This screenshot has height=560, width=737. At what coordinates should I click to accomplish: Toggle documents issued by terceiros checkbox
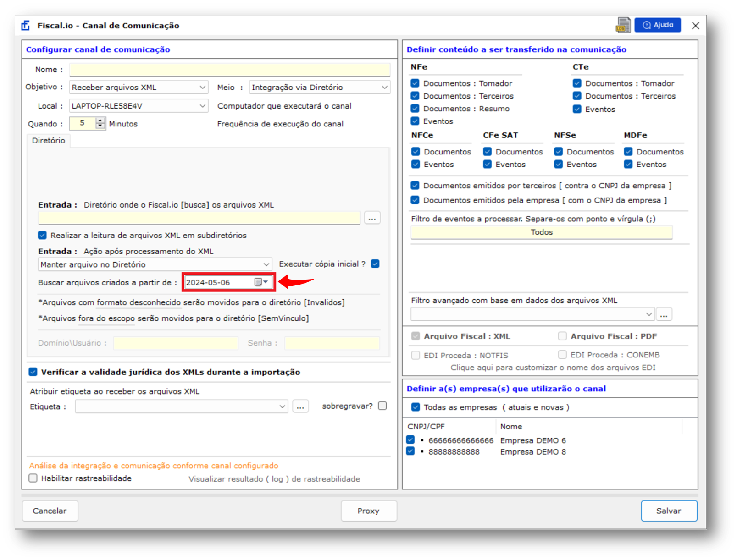415,186
